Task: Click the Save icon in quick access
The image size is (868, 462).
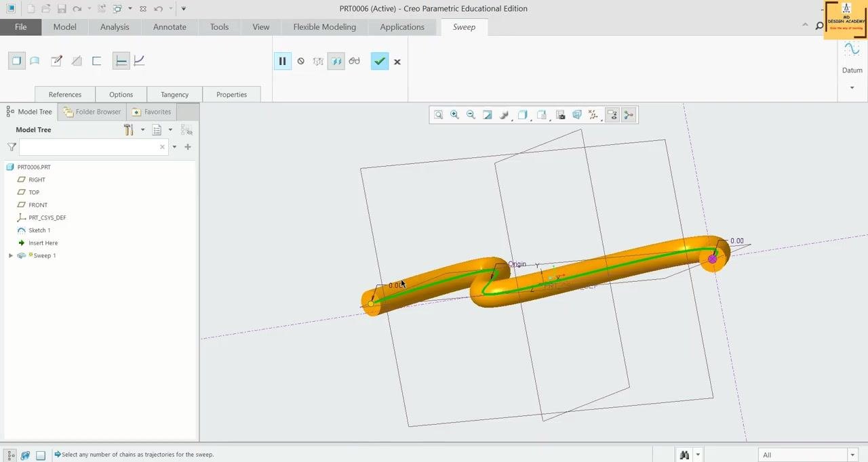Action: point(62,9)
